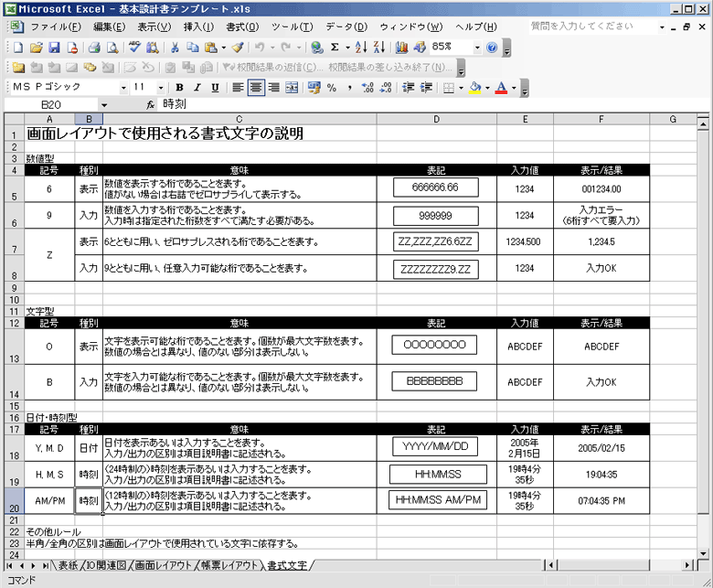
Task: Toggle bold formatting
Action: click(x=179, y=87)
